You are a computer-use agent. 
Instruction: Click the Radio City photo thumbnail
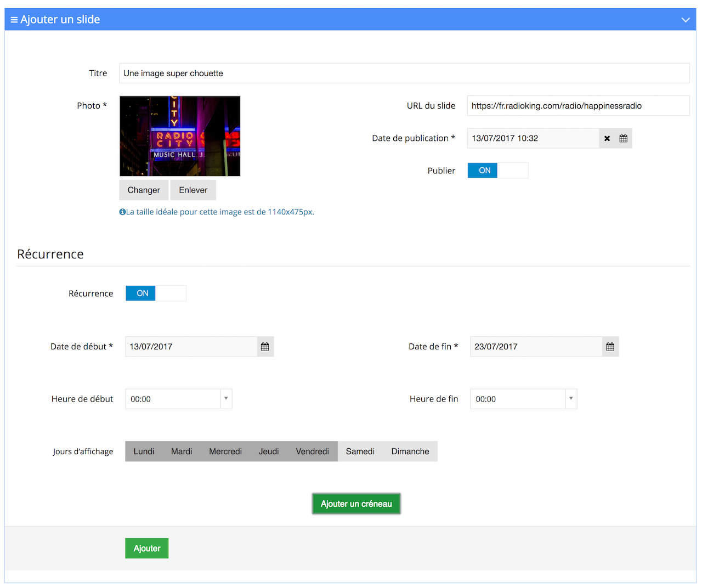pyautogui.click(x=180, y=136)
